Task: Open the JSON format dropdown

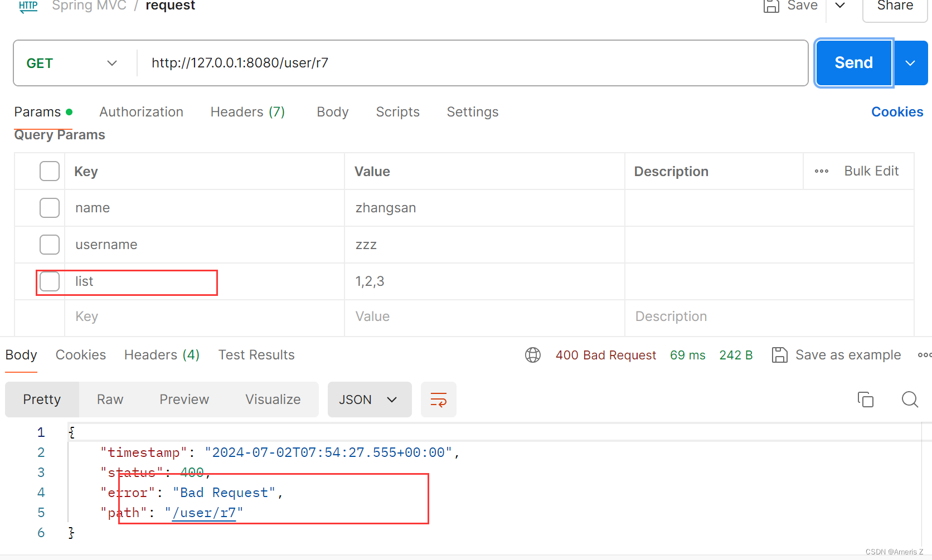Action: pyautogui.click(x=370, y=400)
